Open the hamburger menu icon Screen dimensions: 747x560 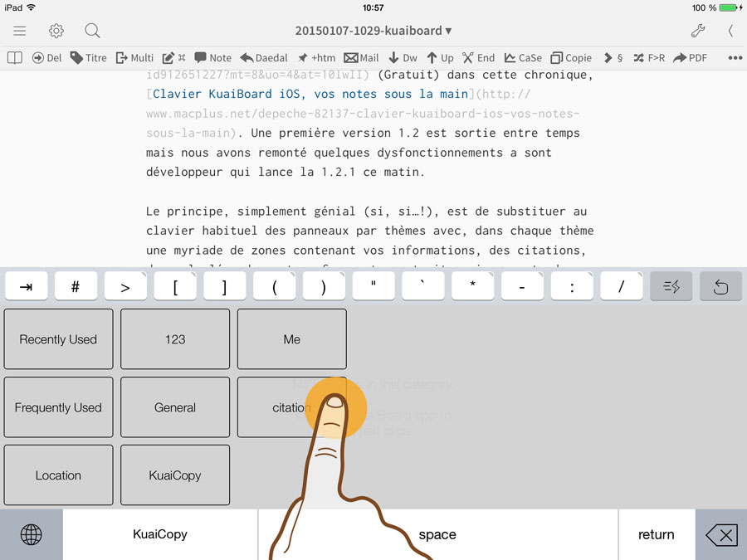(x=20, y=31)
